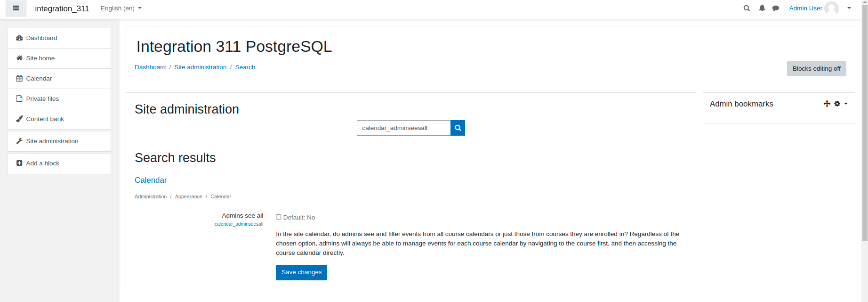868x302 pixels.
Task: Open Content bank in sidebar
Action: click(x=59, y=119)
